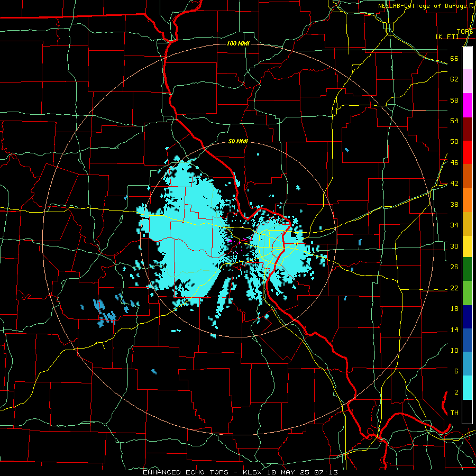Click the light pink legend swatch
Image resolution: width=476 pixels, height=476 pixels.
pos(467,81)
